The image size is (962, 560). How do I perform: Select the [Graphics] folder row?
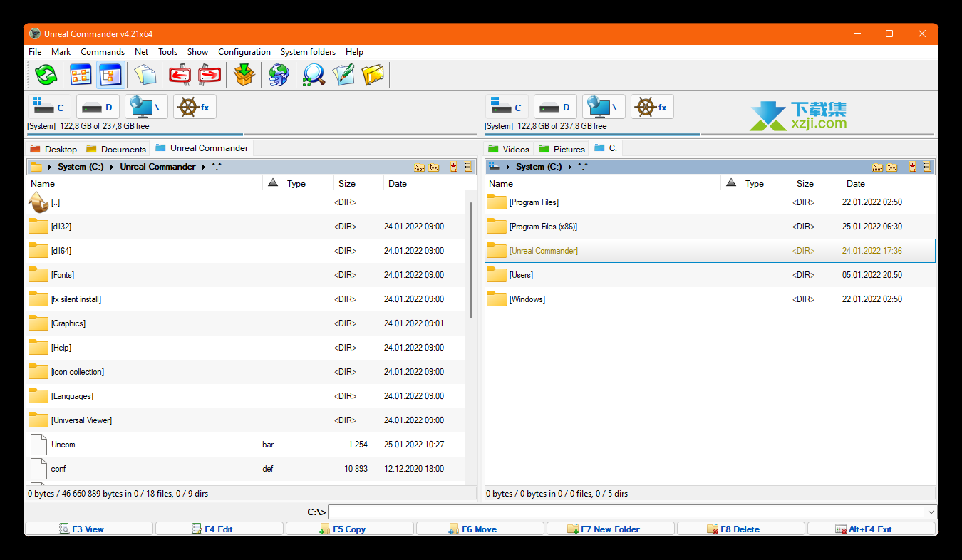246,323
